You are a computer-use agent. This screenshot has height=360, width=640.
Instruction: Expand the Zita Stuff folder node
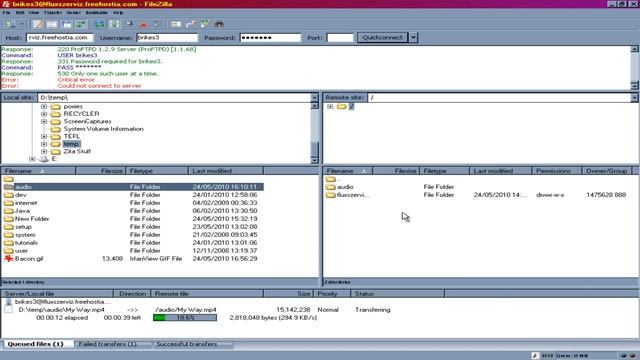[x=44, y=151]
